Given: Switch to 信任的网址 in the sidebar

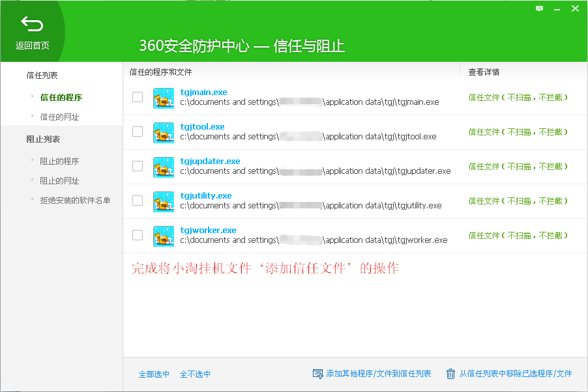Looking at the screenshot, I should coord(59,117).
